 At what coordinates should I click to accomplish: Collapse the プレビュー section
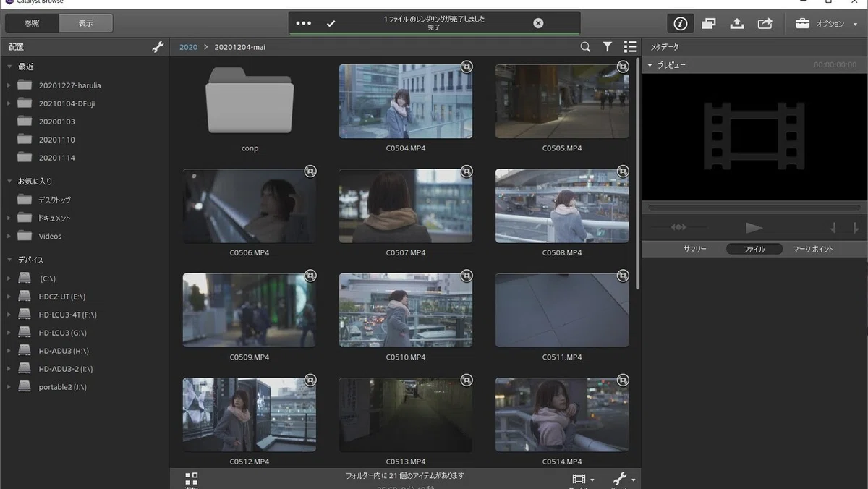pyautogui.click(x=650, y=65)
